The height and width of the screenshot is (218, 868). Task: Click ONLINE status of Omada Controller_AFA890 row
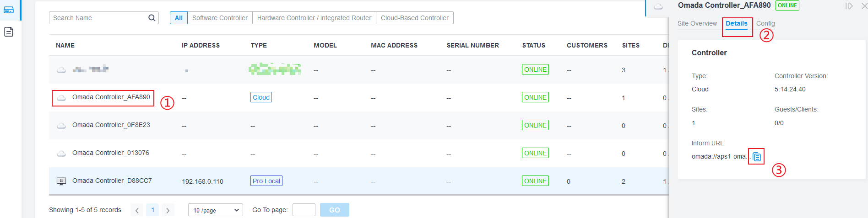(535, 97)
